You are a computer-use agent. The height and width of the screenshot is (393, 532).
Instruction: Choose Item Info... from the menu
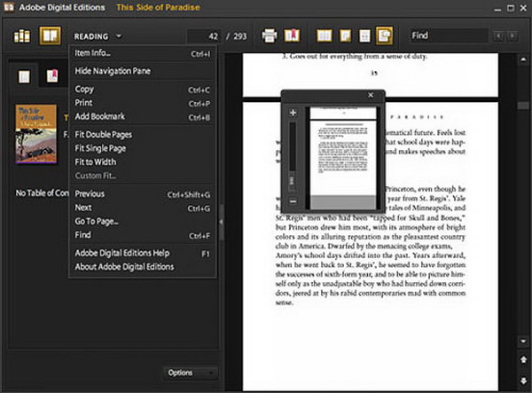click(x=143, y=53)
